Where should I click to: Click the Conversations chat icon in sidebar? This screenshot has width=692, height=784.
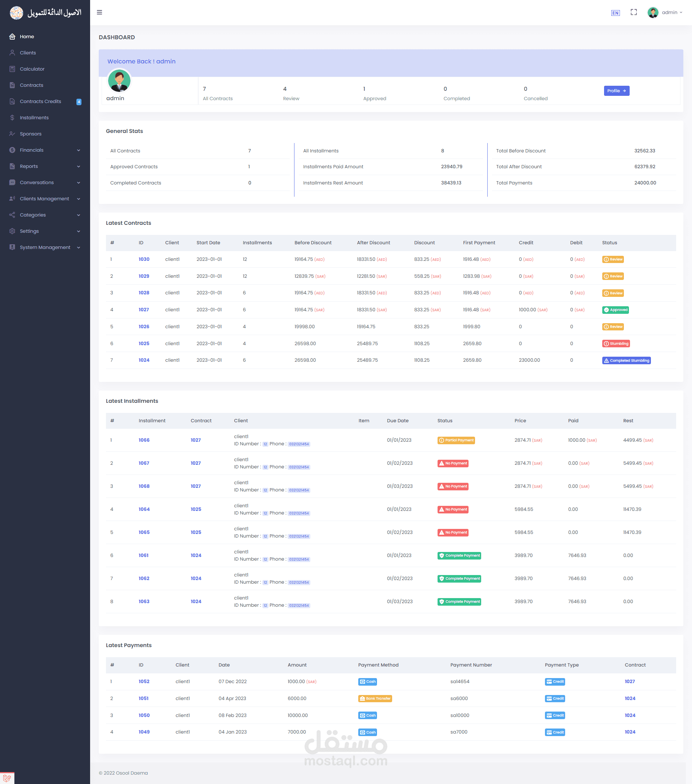tap(12, 183)
